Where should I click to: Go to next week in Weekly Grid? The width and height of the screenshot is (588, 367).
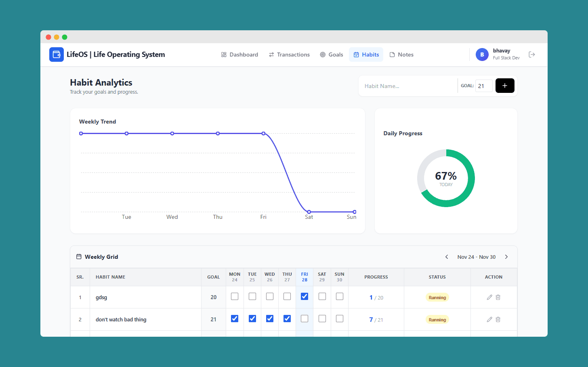pos(506,257)
